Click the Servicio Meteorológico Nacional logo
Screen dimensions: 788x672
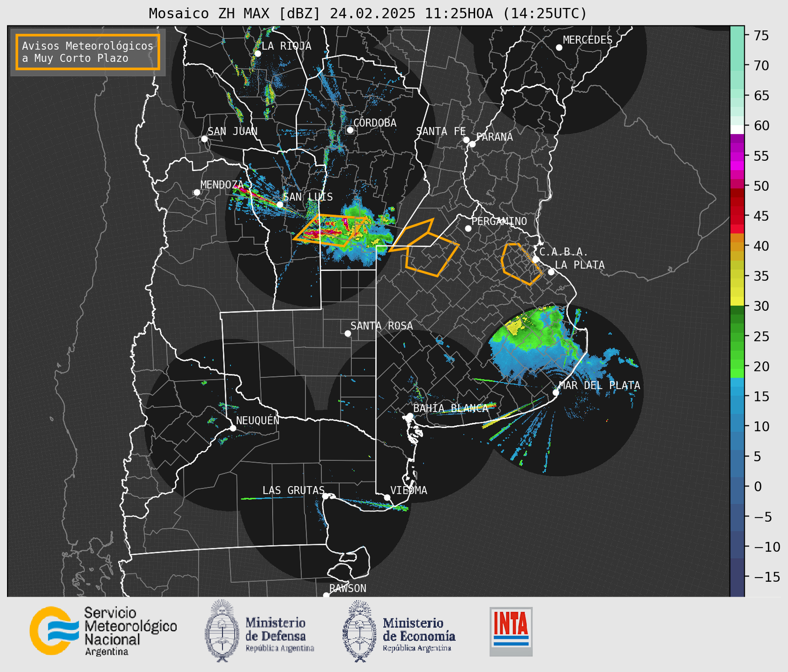pyautogui.click(x=103, y=631)
